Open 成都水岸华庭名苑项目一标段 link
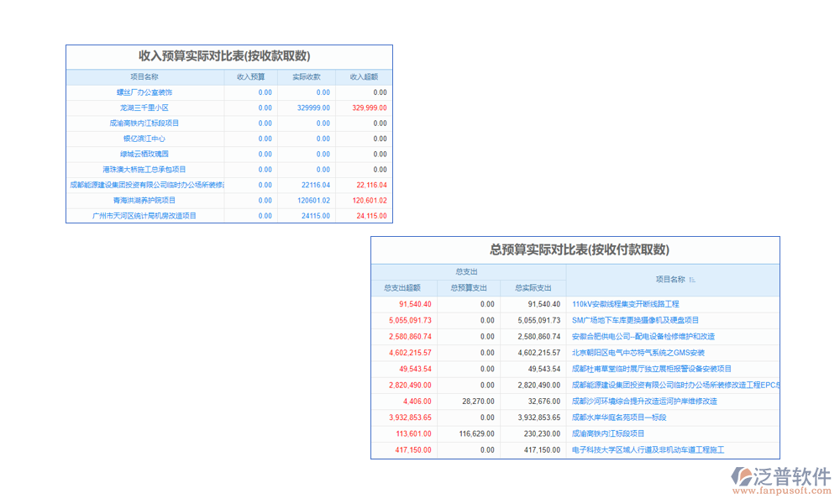This screenshot has width=840, height=504. click(x=619, y=417)
